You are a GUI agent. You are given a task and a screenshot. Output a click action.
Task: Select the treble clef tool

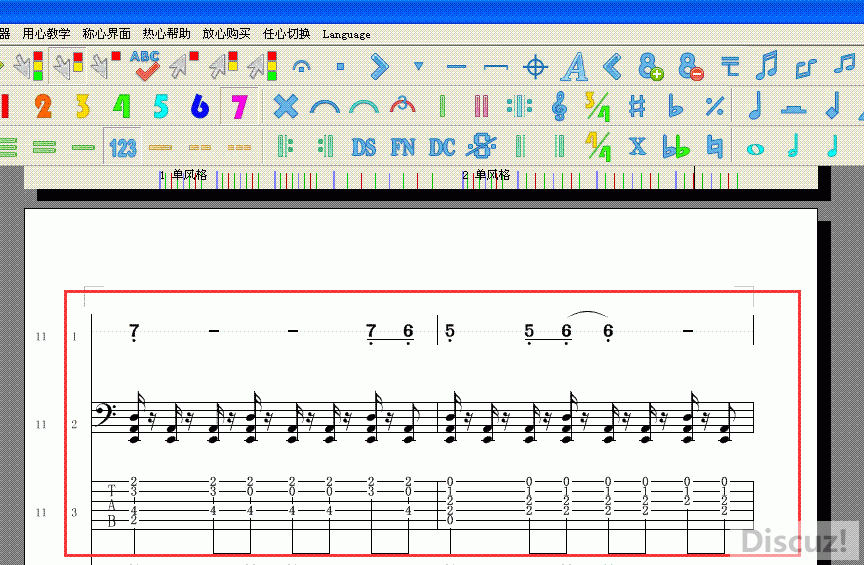(x=560, y=105)
